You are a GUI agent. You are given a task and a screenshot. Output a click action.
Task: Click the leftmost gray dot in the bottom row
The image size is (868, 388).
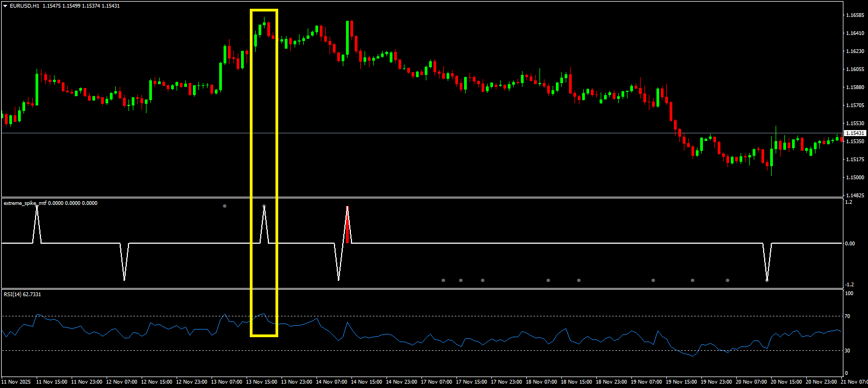click(443, 280)
